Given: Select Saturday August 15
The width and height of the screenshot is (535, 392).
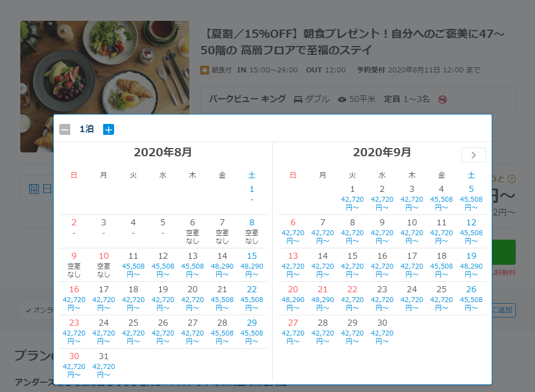Looking at the screenshot, I should click(252, 265).
